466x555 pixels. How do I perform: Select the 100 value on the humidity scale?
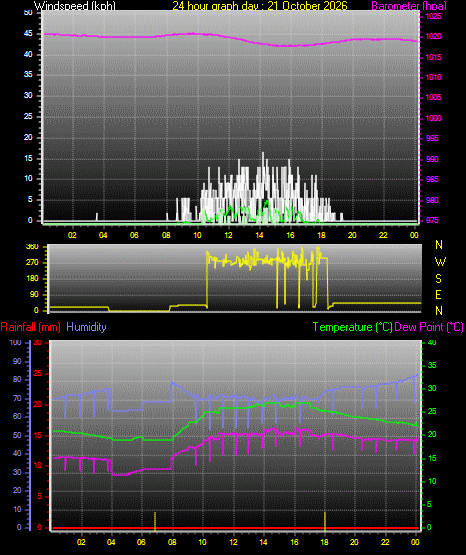coord(15,343)
